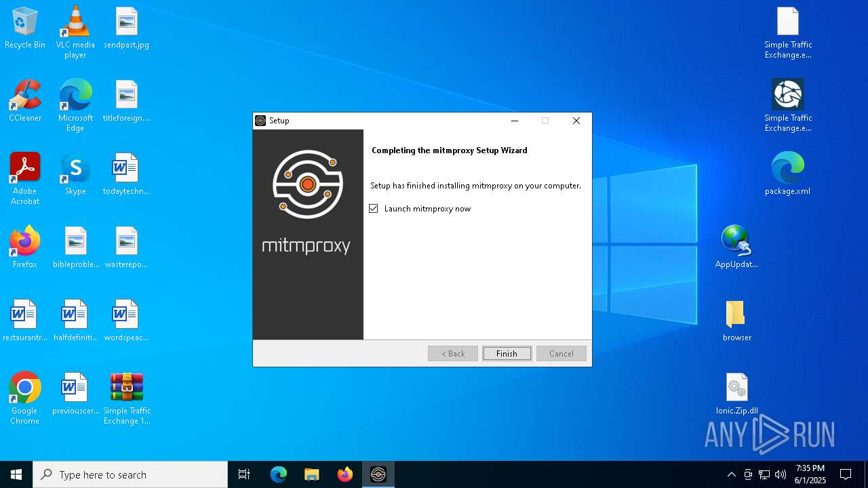Open volume control tray icon
The width and height of the screenshot is (868, 488).
pos(781,474)
